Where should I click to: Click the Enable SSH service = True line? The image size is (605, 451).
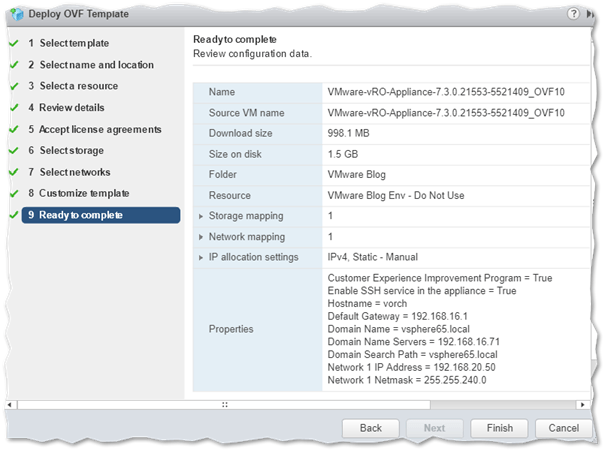422,291
